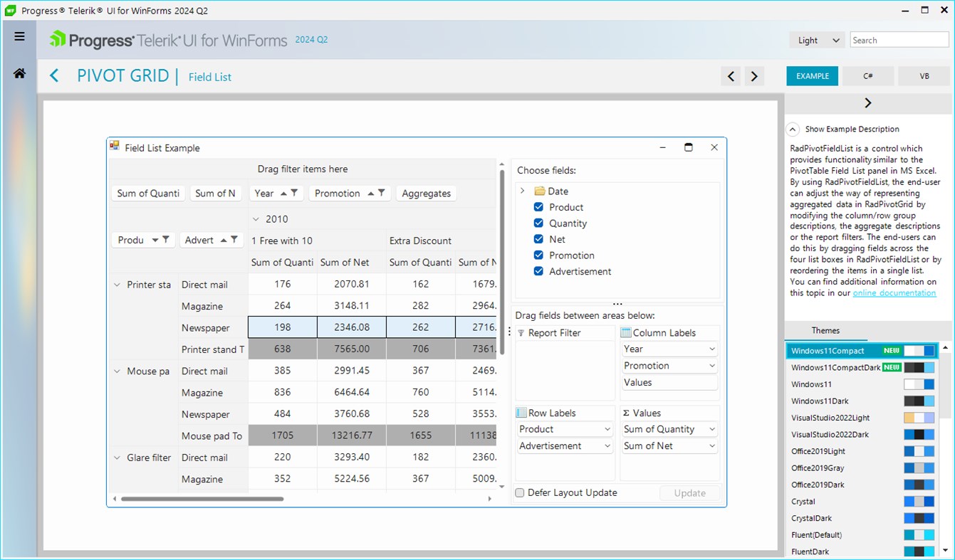Click the pivot grid horizontal scrollbar thumb
Image resolution: width=955 pixels, height=560 pixels.
(x=202, y=499)
